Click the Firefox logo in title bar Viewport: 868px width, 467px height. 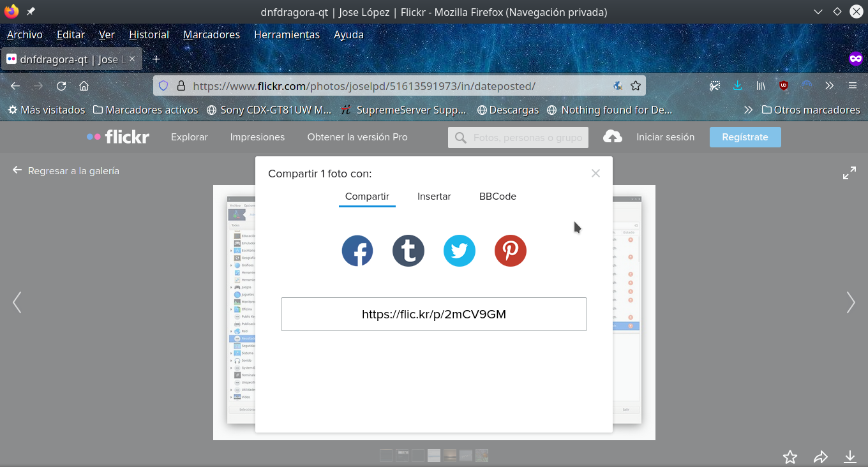click(11, 11)
